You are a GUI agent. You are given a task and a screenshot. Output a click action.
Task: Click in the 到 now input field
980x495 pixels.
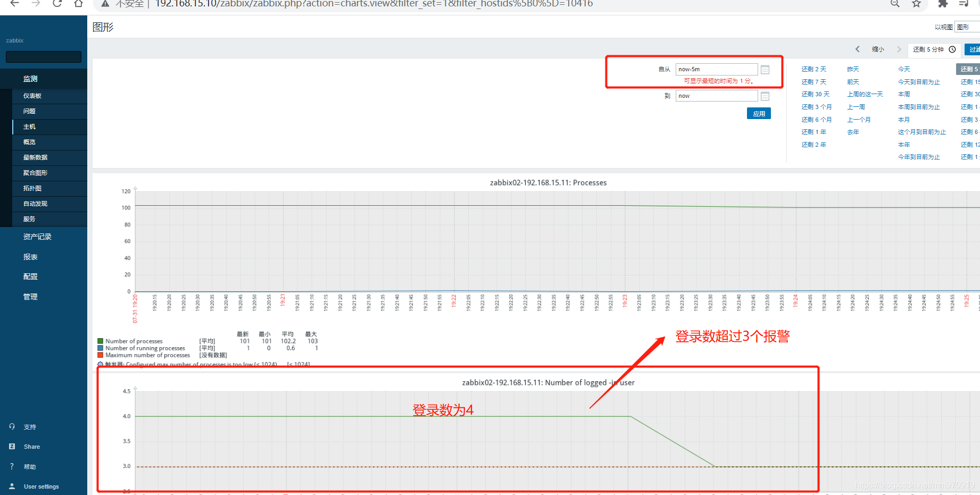click(716, 96)
